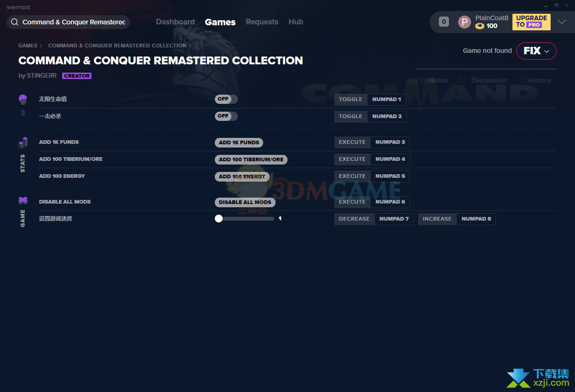Viewport: 575px width, 392px height.
Task: Click the ADD 100 TIBERIUM/ORE button
Action: (x=251, y=159)
